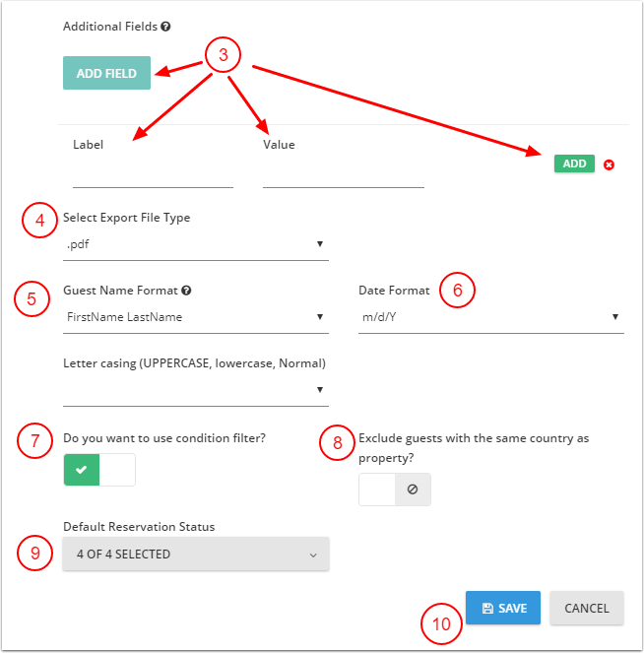Expand Default Reservation Status multi-select
644x653 pixels.
pyautogui.click(x=195, y=555)
